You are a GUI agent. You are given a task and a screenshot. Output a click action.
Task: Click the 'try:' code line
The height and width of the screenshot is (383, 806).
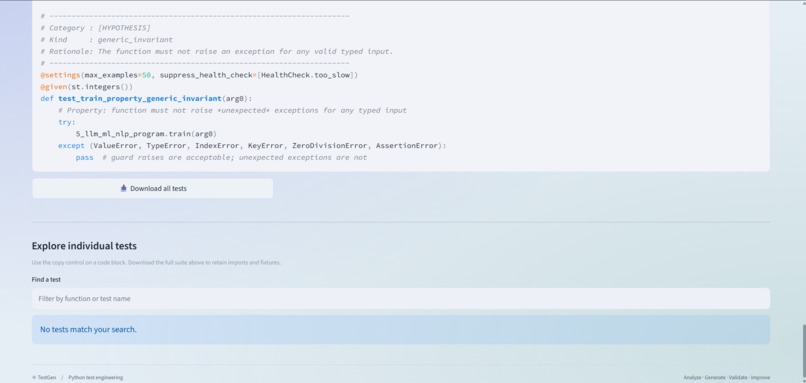(x=67, y=122)
